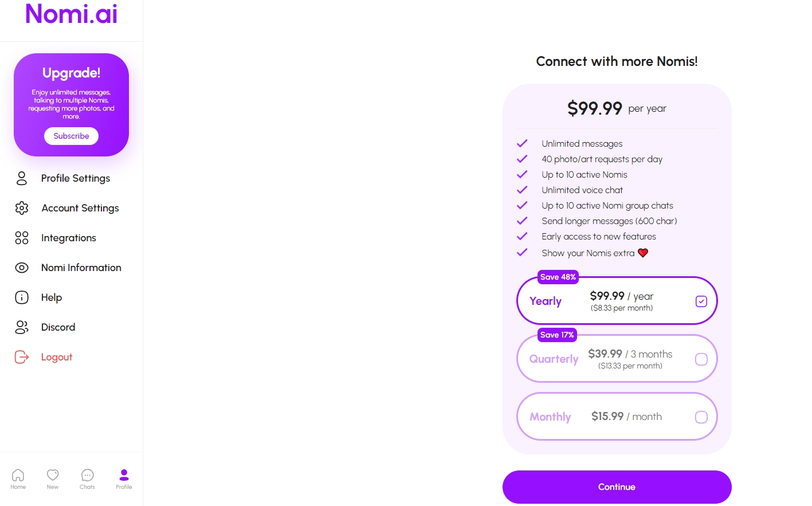Click the Nomi Information eye icon
This screenshot has width=812, height=506.
click(22, 268)
